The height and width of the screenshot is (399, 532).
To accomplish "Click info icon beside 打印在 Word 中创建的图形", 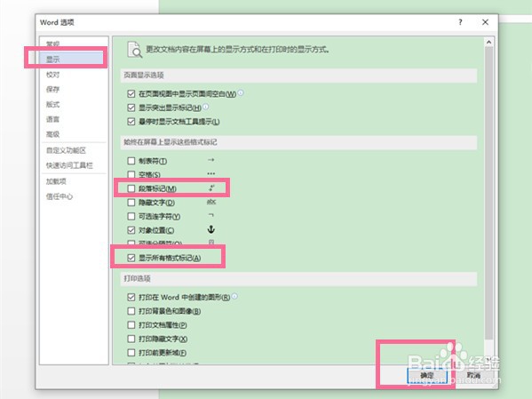I will pos(234,296).
